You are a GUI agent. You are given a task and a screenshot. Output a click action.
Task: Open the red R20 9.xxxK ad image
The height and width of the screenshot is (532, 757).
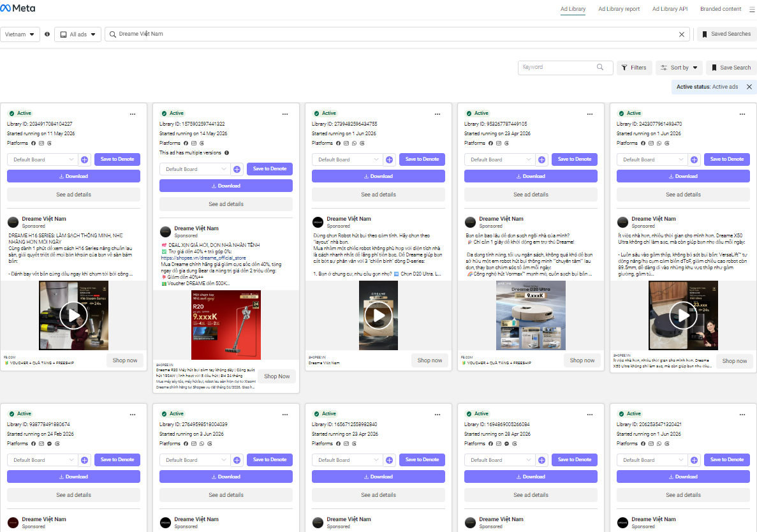coord(226,325)
